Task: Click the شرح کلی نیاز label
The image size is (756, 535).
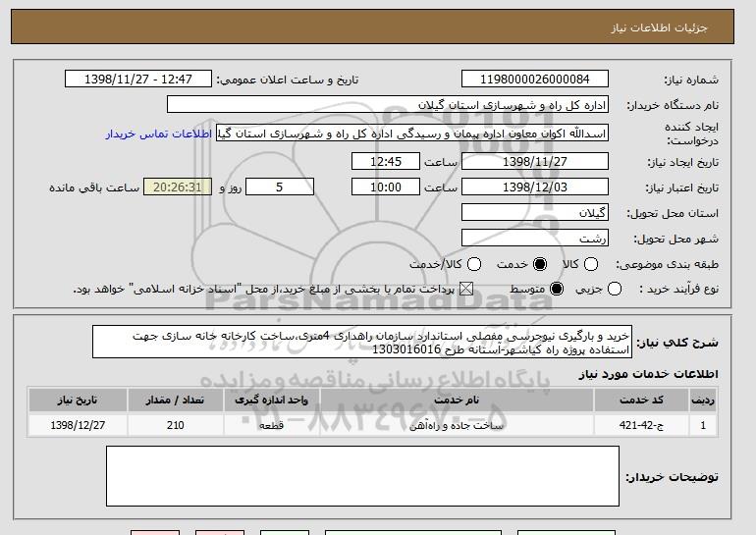Action: [677, 343]
